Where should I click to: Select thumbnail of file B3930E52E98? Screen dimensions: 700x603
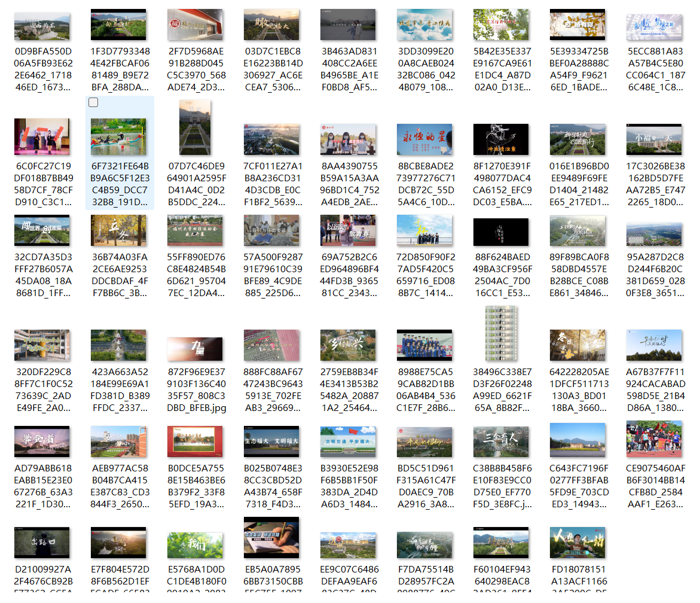[x=349, y=441]
